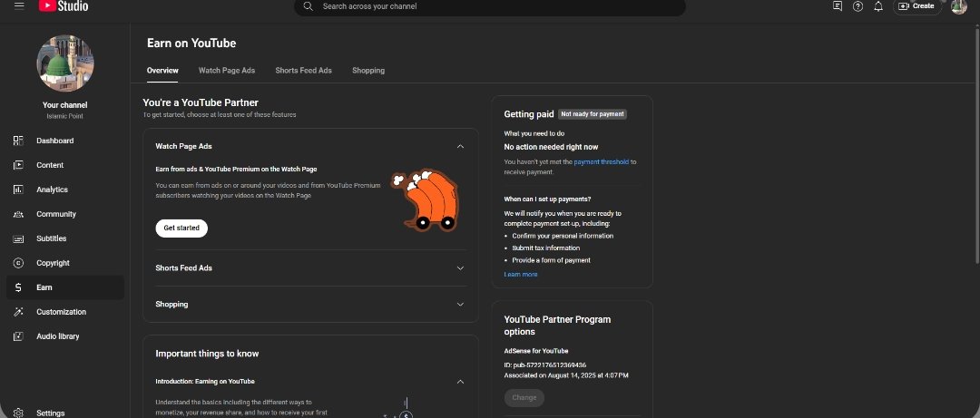
Task: Click the Earn on YouTube heading
Action: point(191,44)
